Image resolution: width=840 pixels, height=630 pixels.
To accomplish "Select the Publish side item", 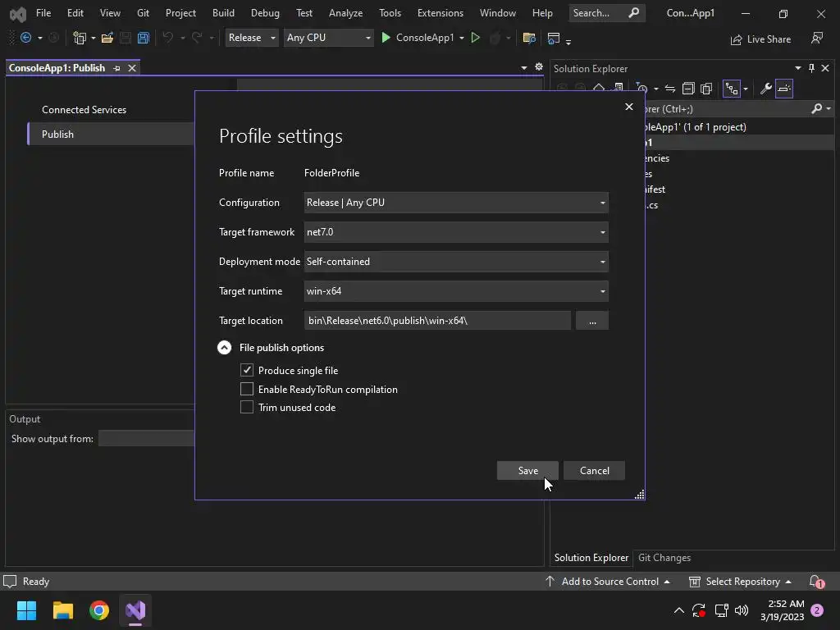I will point(111,134).
